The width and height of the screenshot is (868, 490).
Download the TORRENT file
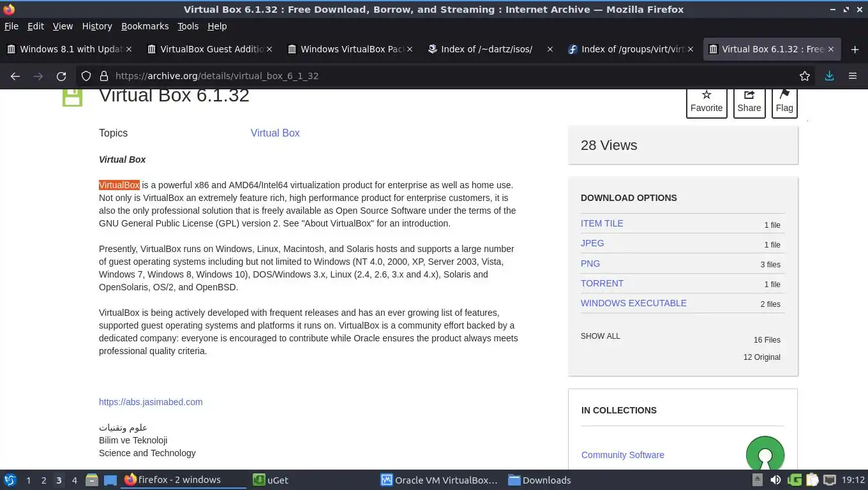[602, 283]
